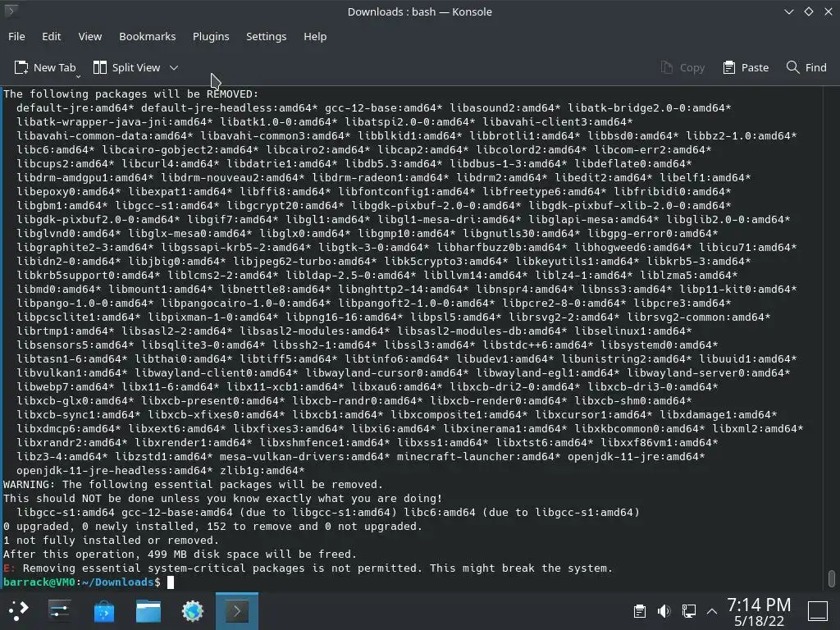Open the volume tray icon
Screen dimensions: 840x630
click(664, 610)
